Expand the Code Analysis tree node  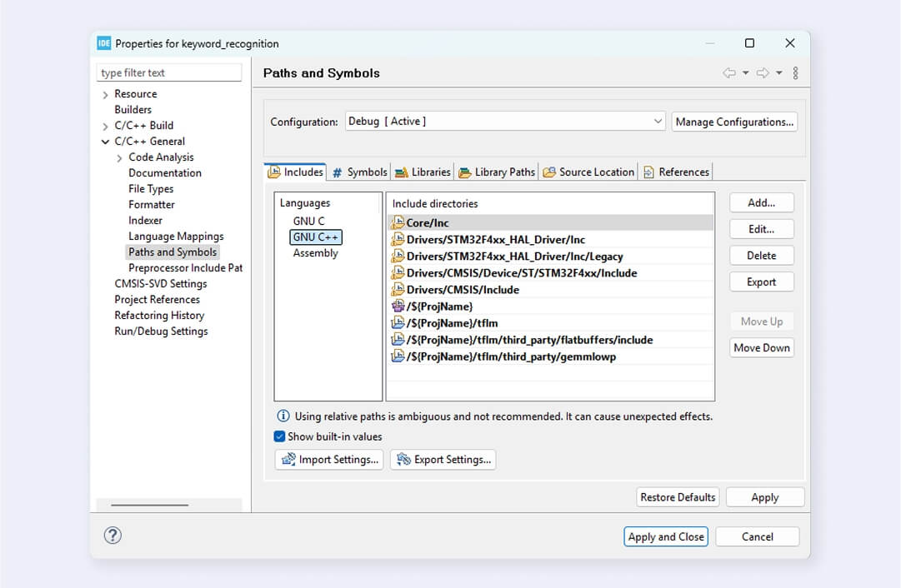coord(120,158)
